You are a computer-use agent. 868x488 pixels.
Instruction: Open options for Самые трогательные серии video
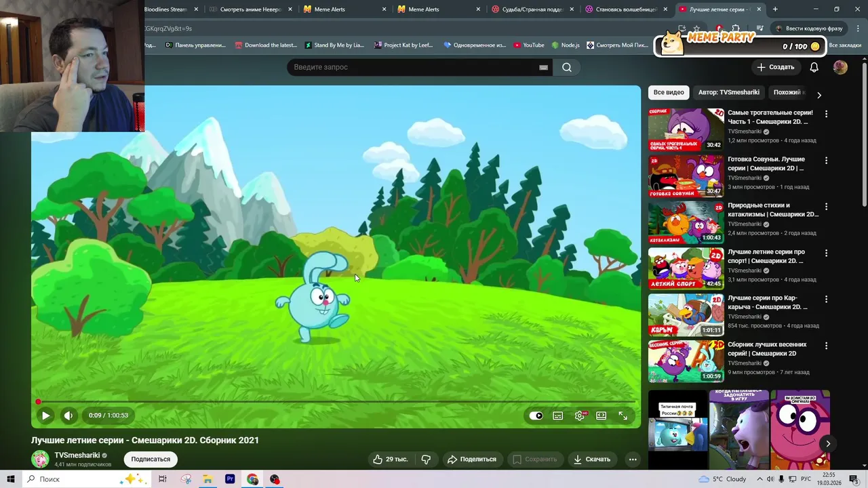(x=826, y=114)
